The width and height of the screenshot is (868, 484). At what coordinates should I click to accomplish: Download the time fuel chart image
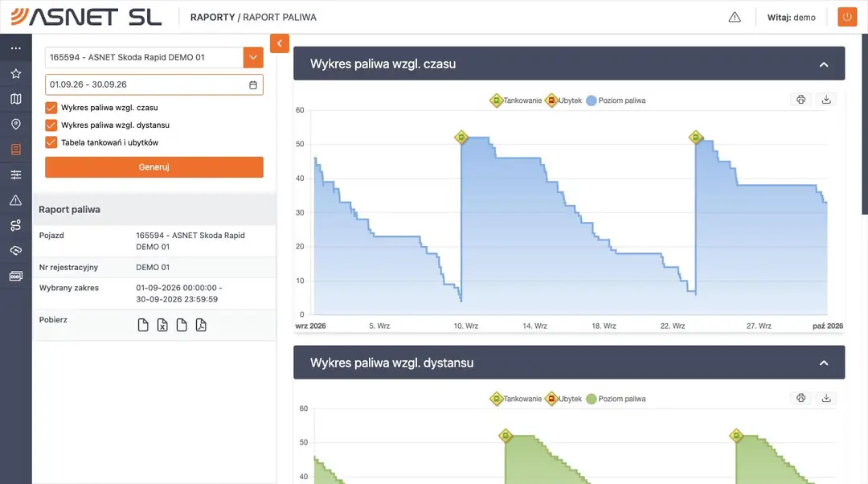[x=826, y=100]
